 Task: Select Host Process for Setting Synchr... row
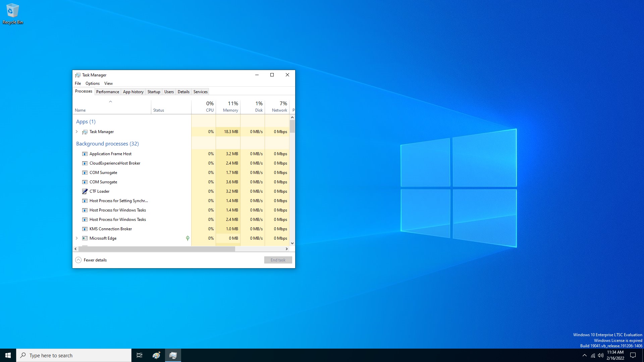tap(181, 201)
